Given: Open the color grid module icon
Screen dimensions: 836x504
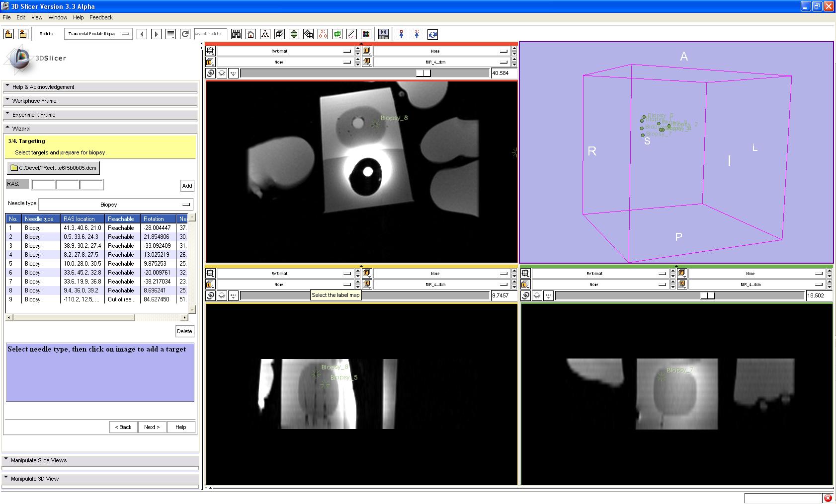Looking at the screenshot, I should pyautogui.click(x=366, y=34).
